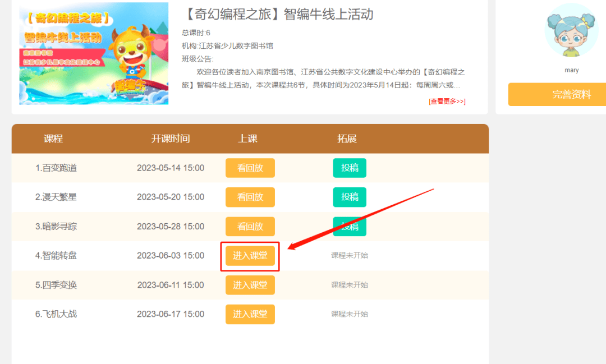Click 课程未开始 label for 智能转盘

click(x=348, y=256)
